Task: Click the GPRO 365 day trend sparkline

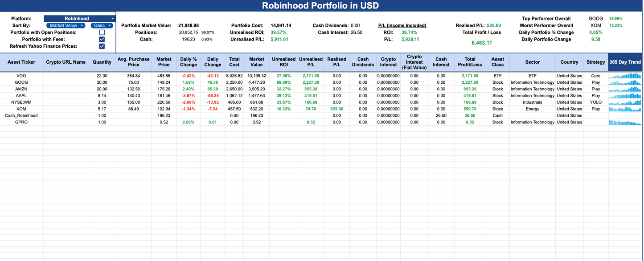Action: coord(625,122)
